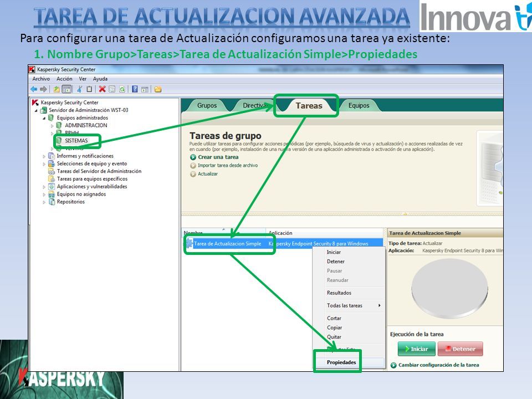Open the Archivo menu
The image size is (532, 399).
[x=41, y=79]
